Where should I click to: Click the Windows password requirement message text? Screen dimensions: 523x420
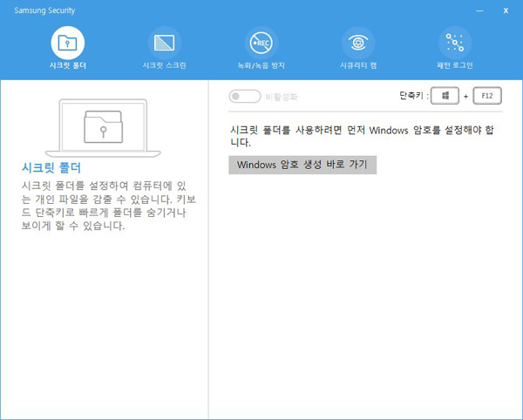click(362, 136)
